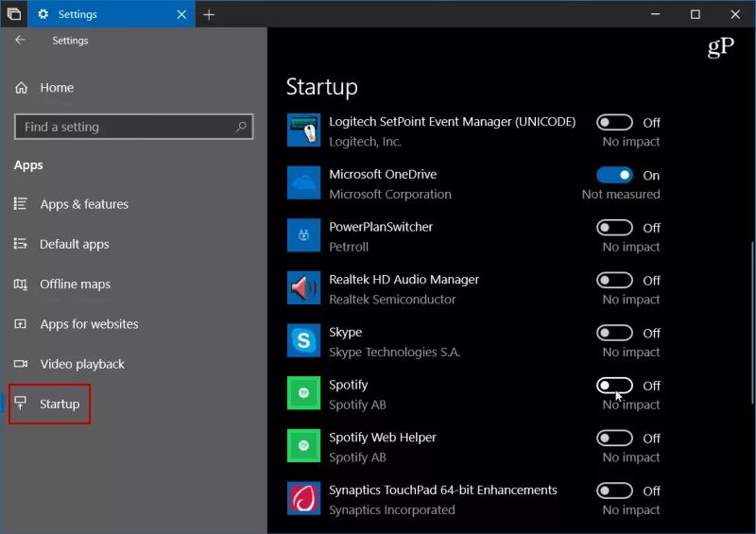756x534 pixels.
Task: Select the Startup sidebar entry
Action: tap(50, 404)
